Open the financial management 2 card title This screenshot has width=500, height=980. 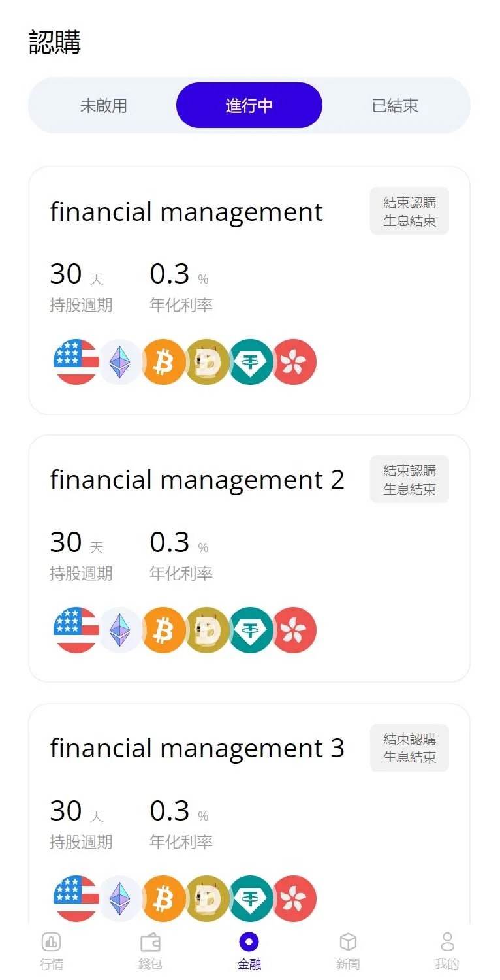[196, 480]
